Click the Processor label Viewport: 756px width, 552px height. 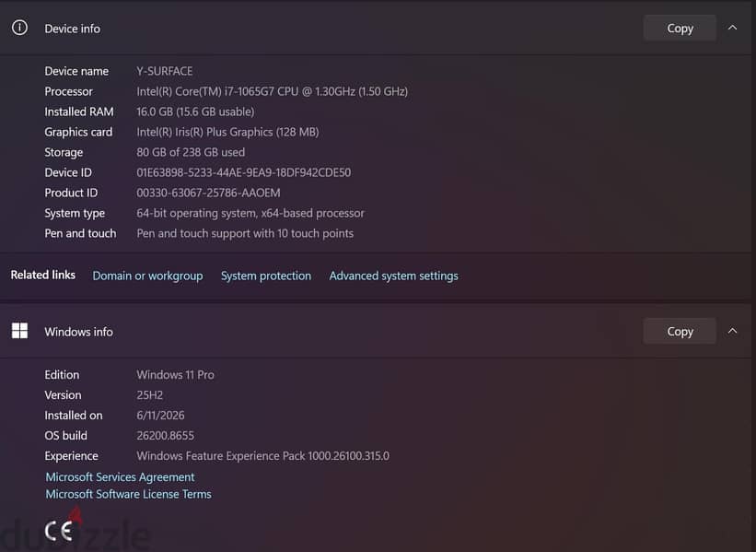point(68,91)
